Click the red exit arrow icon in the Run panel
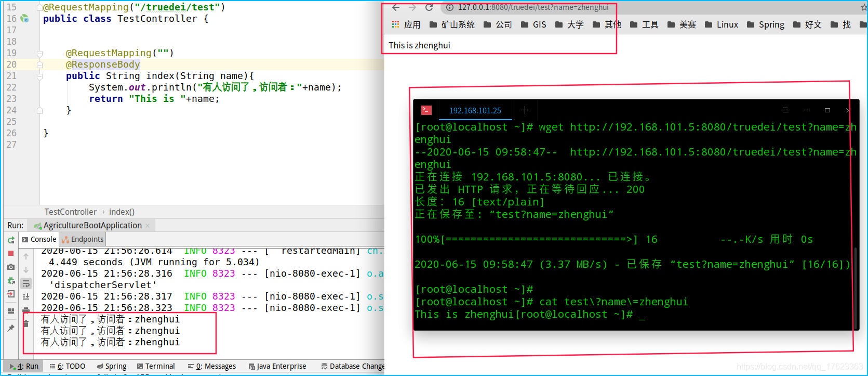This screenshot has width=868, height=376. [x=11, y=294]
